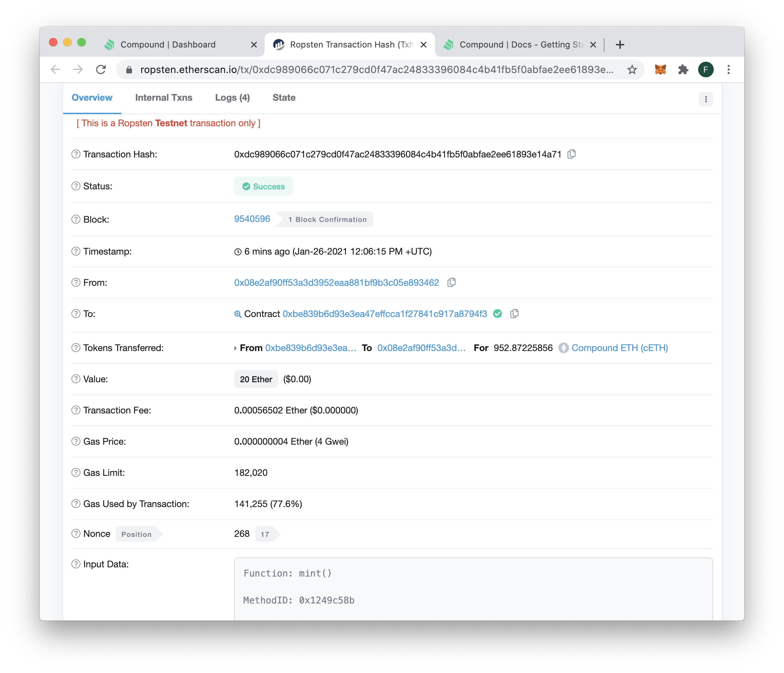This screenshot has height=673, width=784.
Task: Expand the Tokens Transferred arrow
Action: coord(235,348)
